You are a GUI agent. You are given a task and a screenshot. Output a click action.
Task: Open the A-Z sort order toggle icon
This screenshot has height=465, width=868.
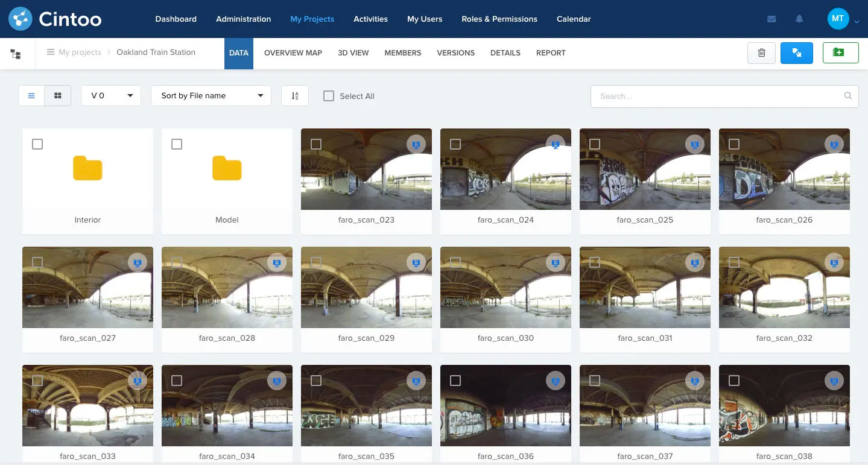tap(294, 95)
